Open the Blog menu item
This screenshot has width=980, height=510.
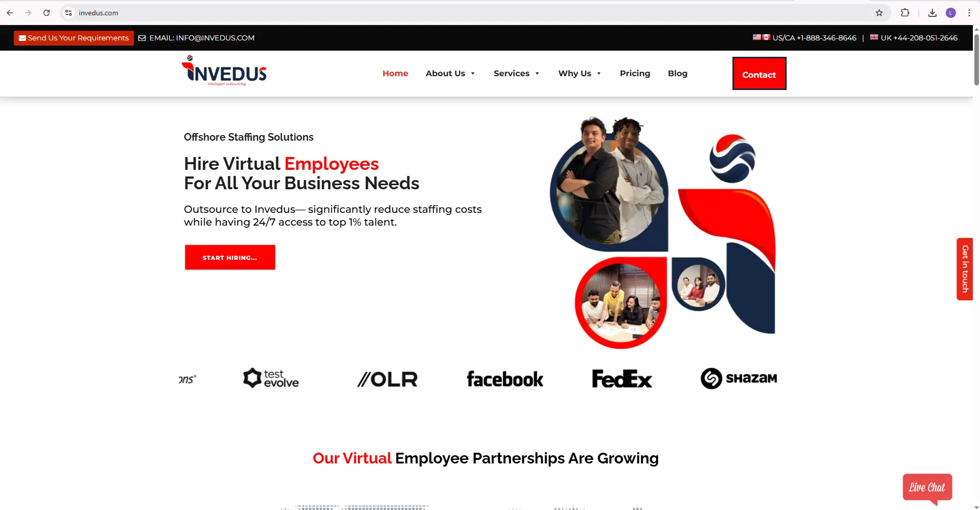678,73
